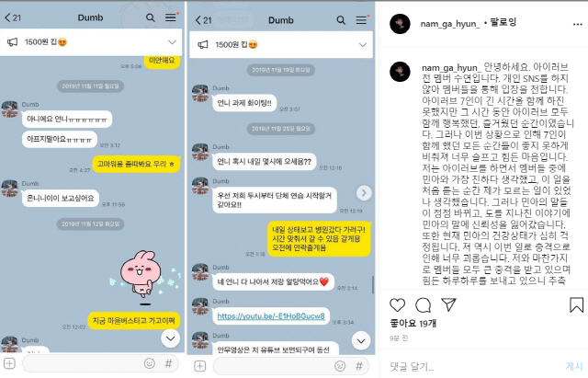Open the youtu.be link in chat
The height and width of the screenshot is (378, 588).
click(271, 316)
